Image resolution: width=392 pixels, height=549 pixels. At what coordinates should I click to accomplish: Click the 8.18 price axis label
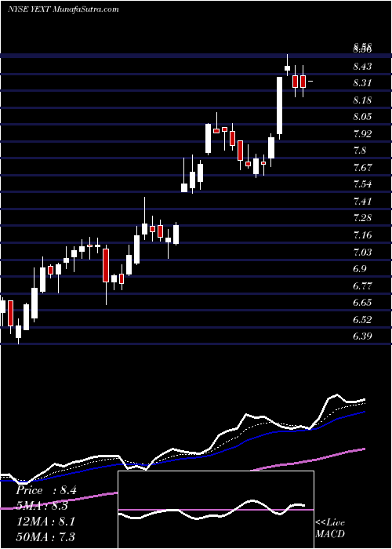point(362,100)
